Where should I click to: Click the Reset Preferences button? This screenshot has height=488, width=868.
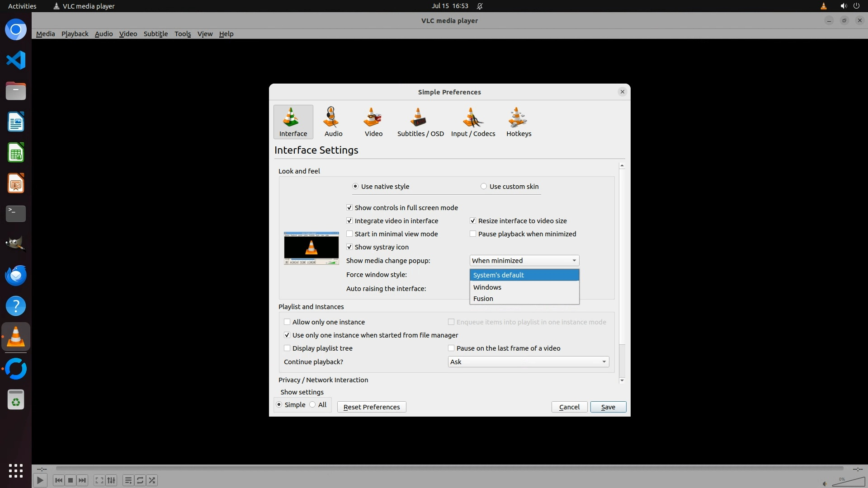(371, 407)
